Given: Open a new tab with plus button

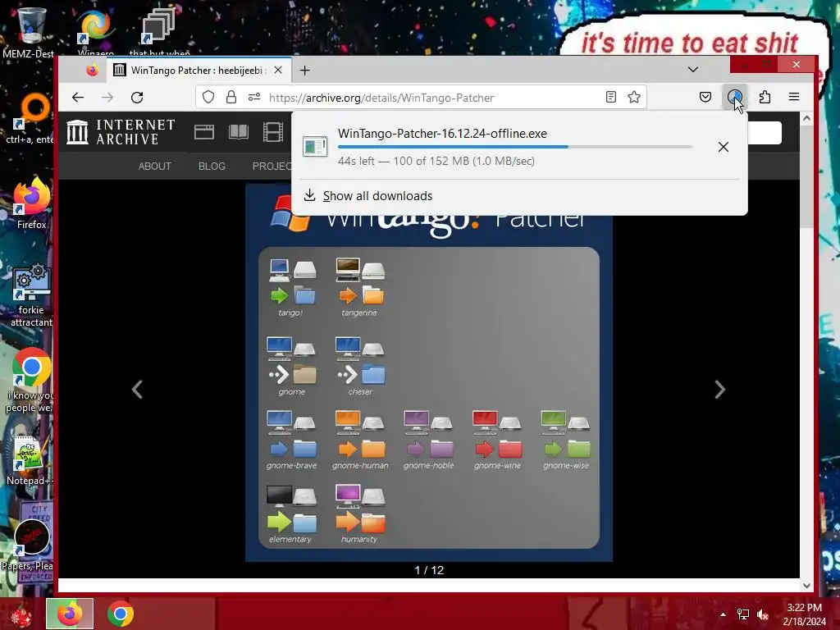Looking at the screenshot, I should [305, 71].
